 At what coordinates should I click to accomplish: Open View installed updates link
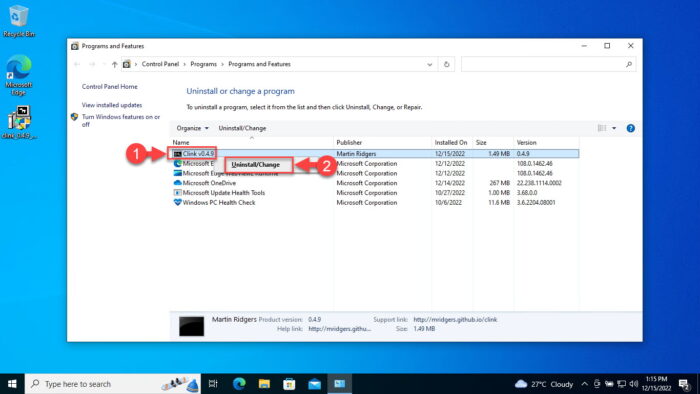pyautogui.click(x=112, y=105)
